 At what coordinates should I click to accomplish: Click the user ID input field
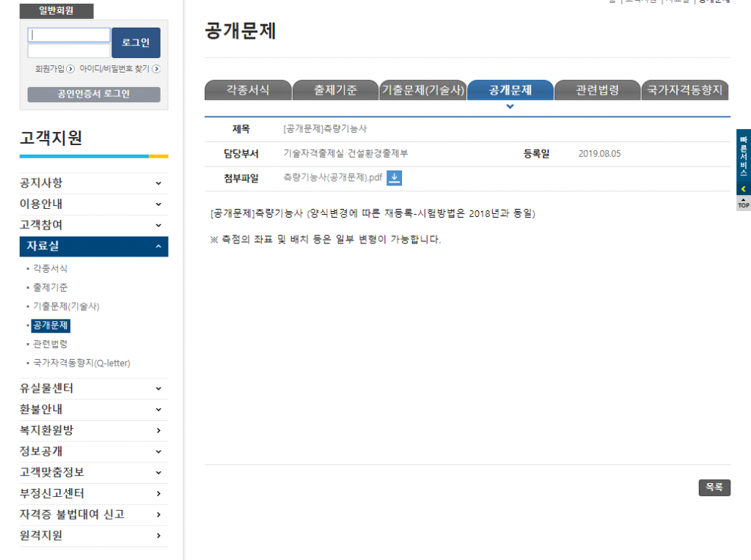click(69, 35)
